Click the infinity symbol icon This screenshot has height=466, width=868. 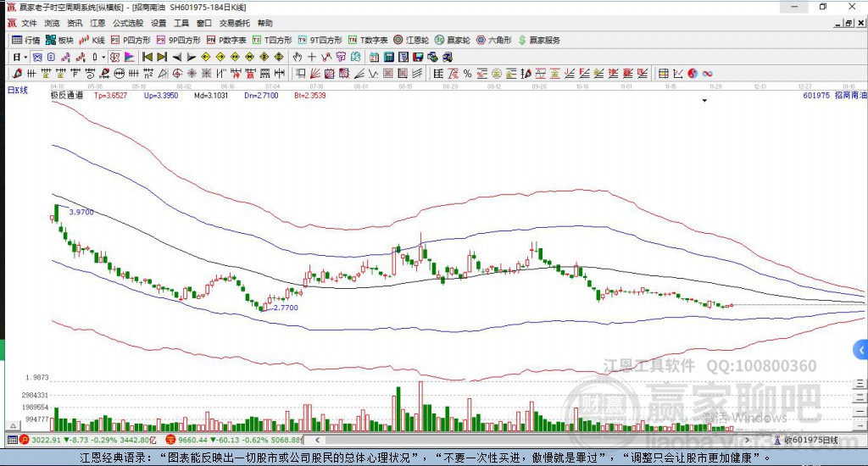click(x=707, y=74)
